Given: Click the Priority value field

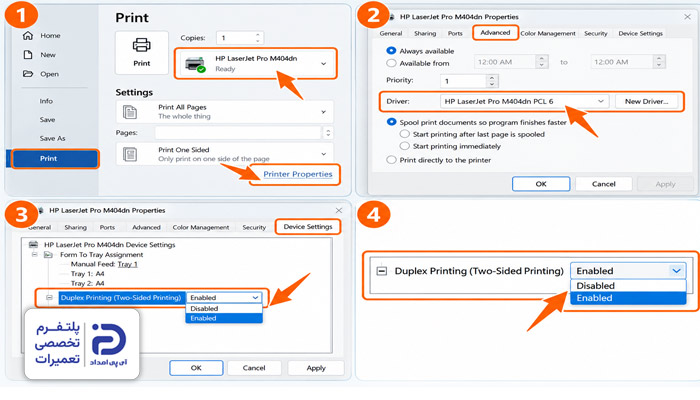Looking at the screenshot, I should click(463, 81).
